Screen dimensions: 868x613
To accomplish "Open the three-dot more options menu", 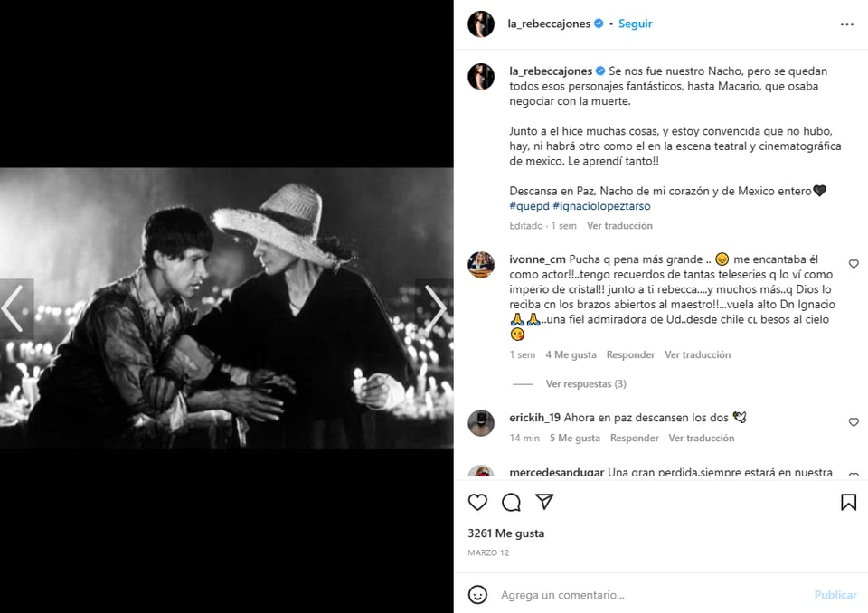I will point(847,24).
